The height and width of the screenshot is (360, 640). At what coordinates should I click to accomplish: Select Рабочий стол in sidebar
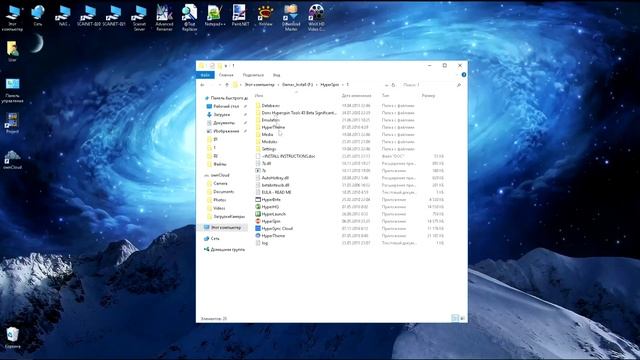pyautogui.click(x=226, y=106)
